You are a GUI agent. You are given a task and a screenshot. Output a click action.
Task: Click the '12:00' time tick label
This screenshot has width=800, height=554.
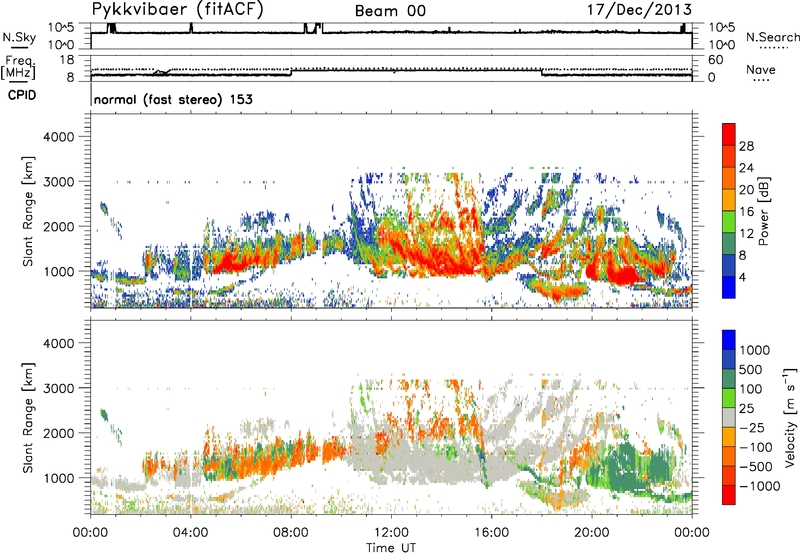[391, 533]
